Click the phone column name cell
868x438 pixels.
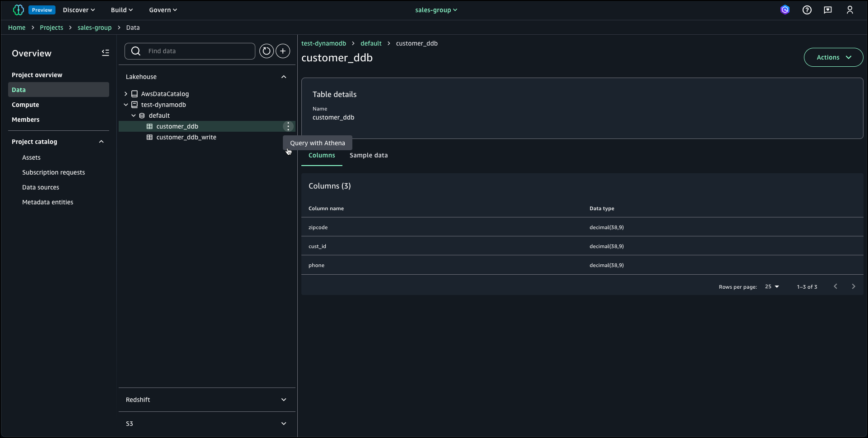pyautogui.click(x=316, y=265)
